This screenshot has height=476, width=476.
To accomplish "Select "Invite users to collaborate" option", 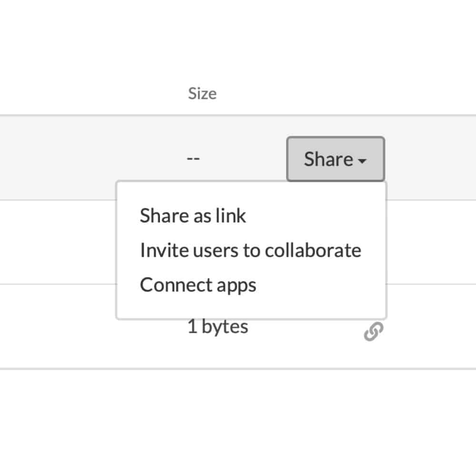I will click(251, 250).
